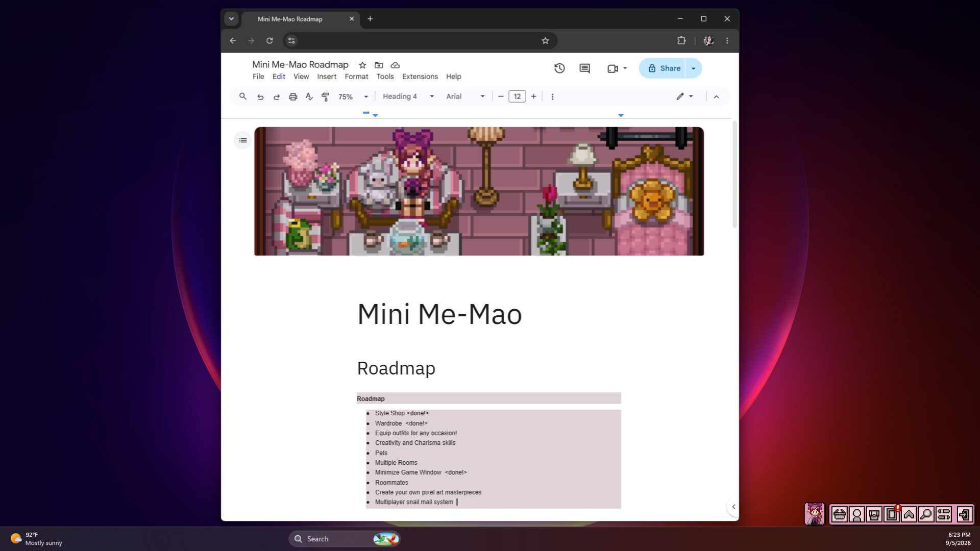Open more toolbar options (three dots)
The image size is (980, 551).
(x=552, y=96)
